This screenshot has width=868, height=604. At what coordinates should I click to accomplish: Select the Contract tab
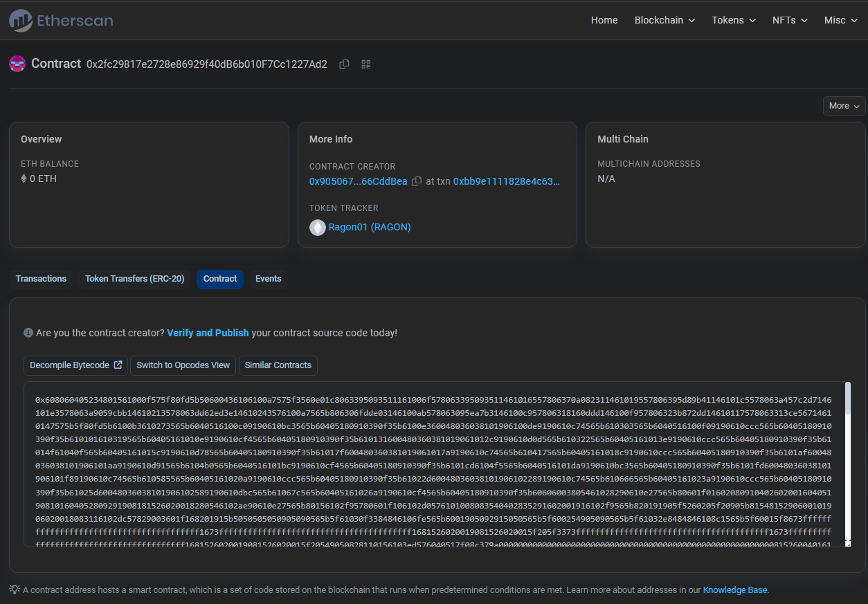point(220,279)
